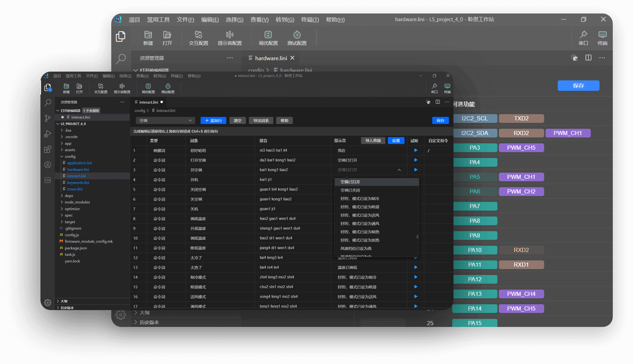Screen dimensions: 633x364
Task: Click dropdown list scrollbar thumb
Action: coord(417,237)
